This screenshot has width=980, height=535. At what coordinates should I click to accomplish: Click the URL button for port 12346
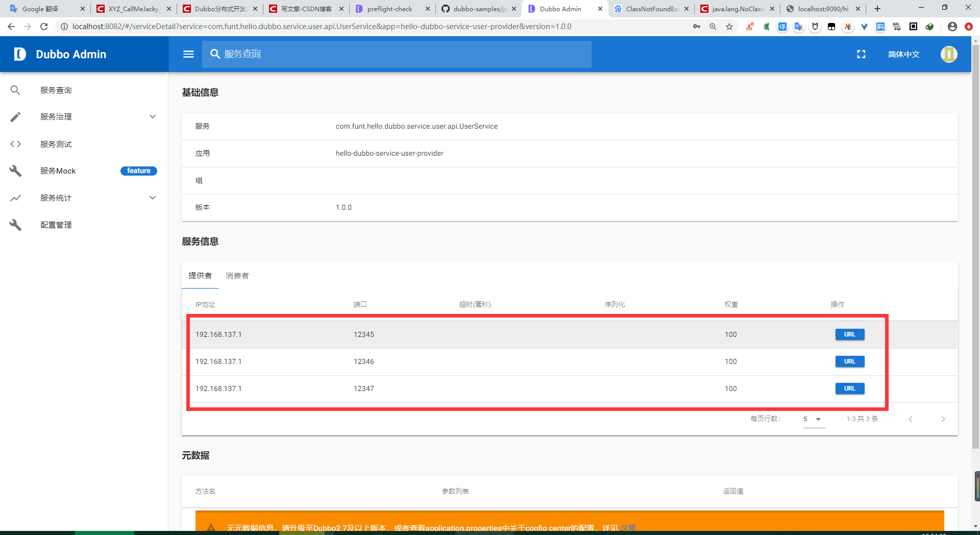point(850,361)
